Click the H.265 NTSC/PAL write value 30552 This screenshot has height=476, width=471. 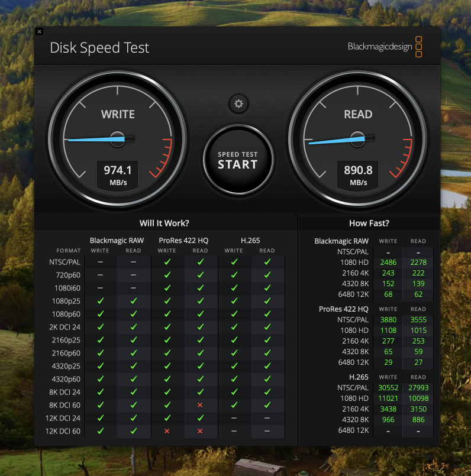tap(388, 388)
